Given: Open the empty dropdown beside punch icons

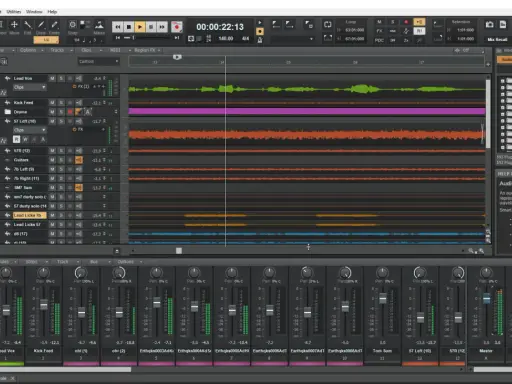Looking at the screenshot, I should (x=292, y=39).
